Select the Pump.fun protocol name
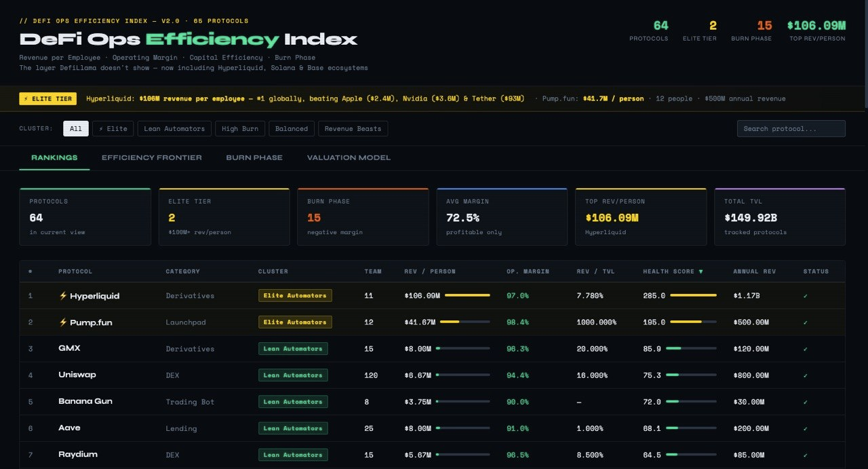868x469 pixels. tap(91, 322)
